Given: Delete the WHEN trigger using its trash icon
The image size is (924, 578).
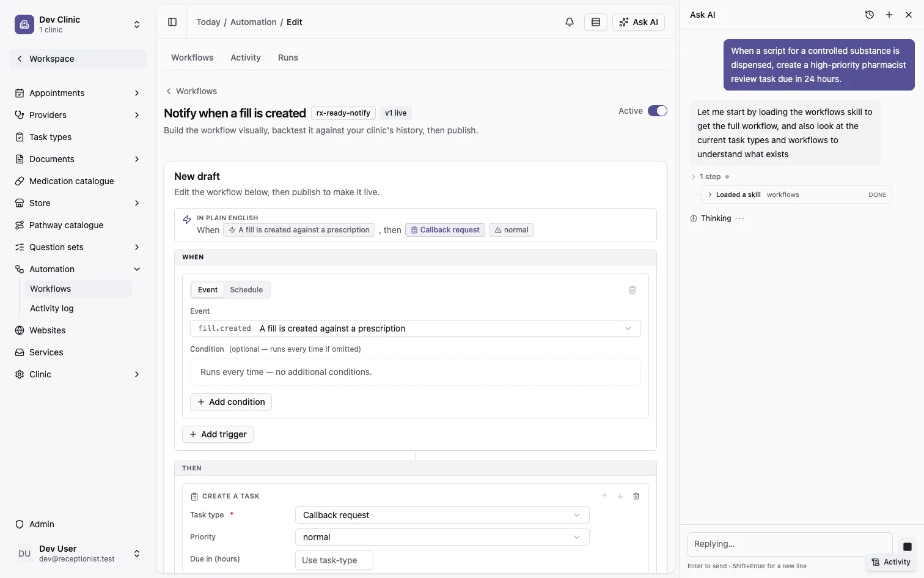Looking at the screenshot, I should (x=632, y=290).
